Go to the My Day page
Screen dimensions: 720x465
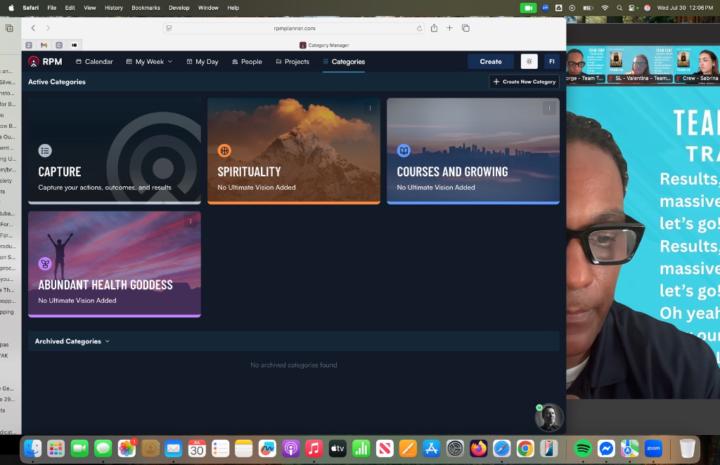point(202,62)
